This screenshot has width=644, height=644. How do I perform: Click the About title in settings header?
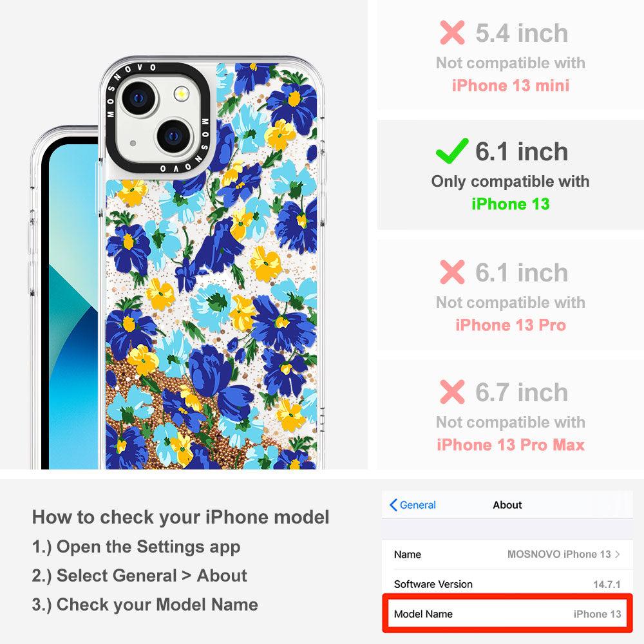(x=507, y=505)
